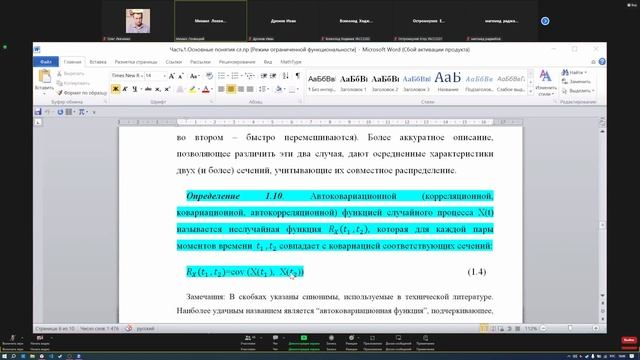The width and height of the screenshot is (640, 360).
Task: Click the zoom slider handle in status bar
Action: click(570, 328)
